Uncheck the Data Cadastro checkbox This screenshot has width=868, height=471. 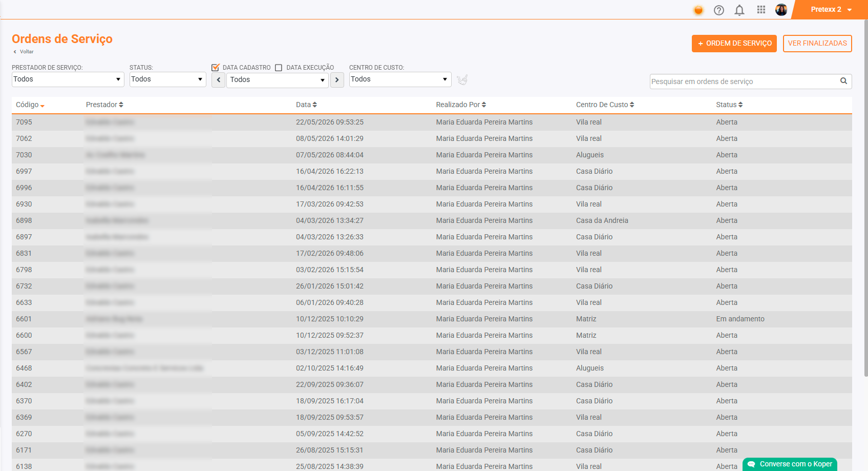[x=216, y=68]
